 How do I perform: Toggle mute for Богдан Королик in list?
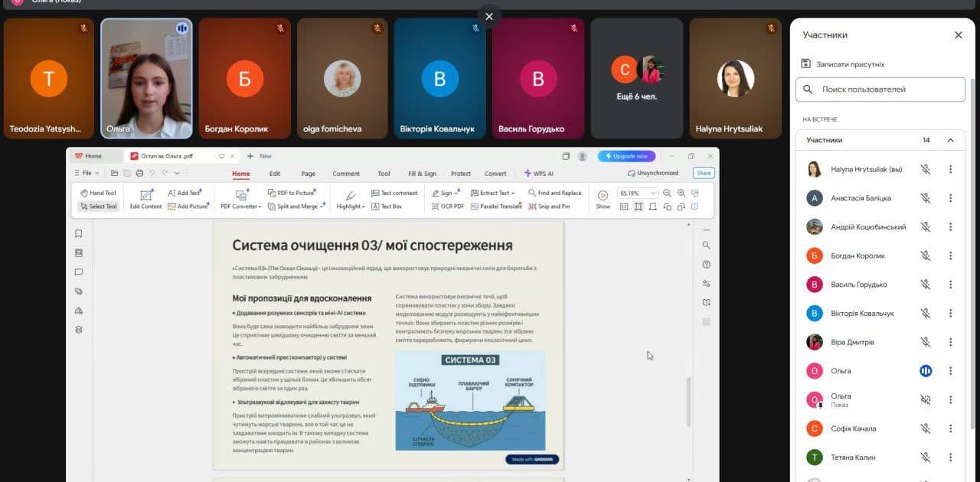(x=925, y=256)
